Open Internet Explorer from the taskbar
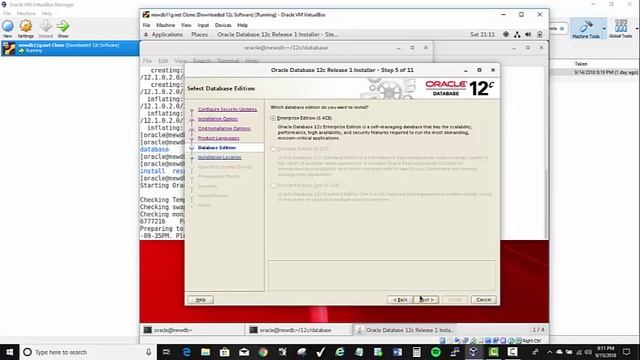640x360 pixels. coord(340,352)
